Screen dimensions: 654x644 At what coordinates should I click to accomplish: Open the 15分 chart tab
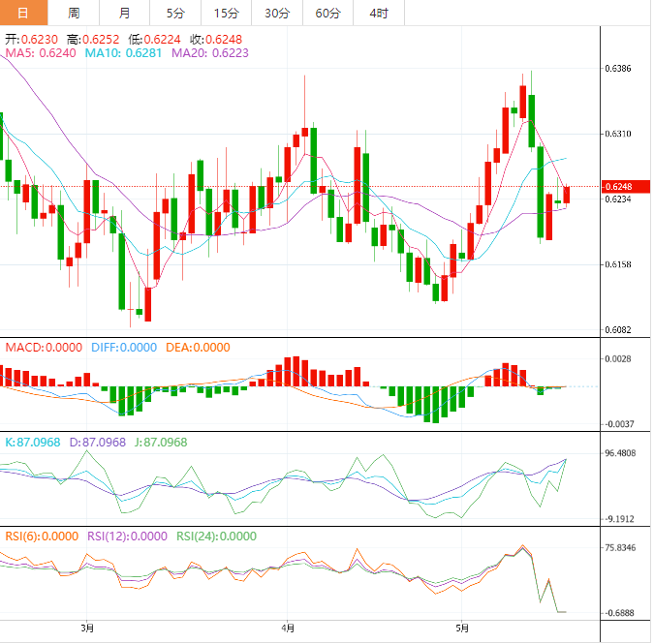click(x=226, y=13)
